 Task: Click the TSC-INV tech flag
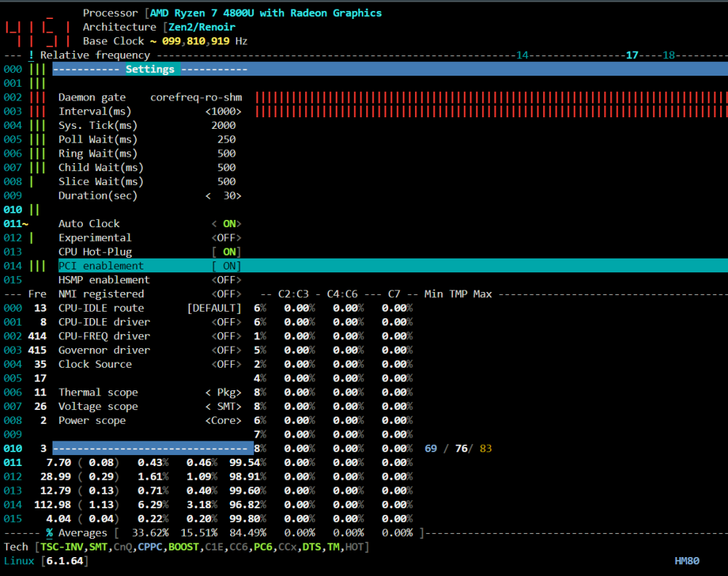click(x=62, y=547)
